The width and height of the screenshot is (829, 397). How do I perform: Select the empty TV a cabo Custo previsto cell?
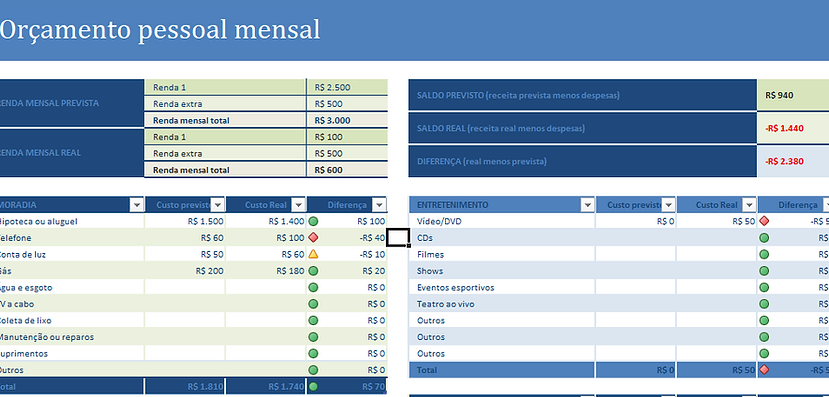(x=185, y=303)
